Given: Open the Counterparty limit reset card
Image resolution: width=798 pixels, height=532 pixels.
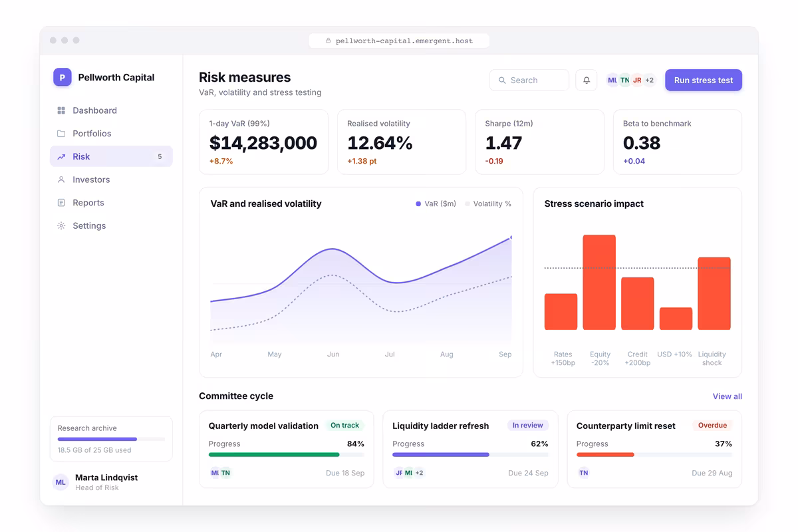Looking at the screenshot, I should click(654, 449).
